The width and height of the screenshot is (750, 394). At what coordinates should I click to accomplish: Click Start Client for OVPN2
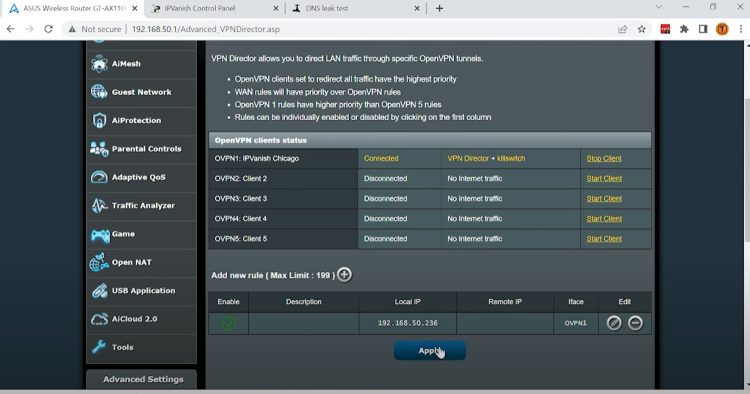604,178
